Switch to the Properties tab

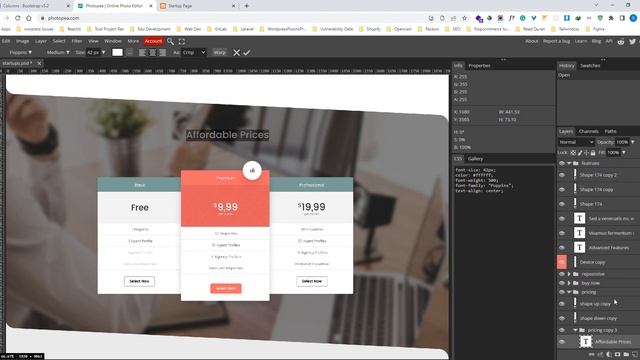click(479, 66)
